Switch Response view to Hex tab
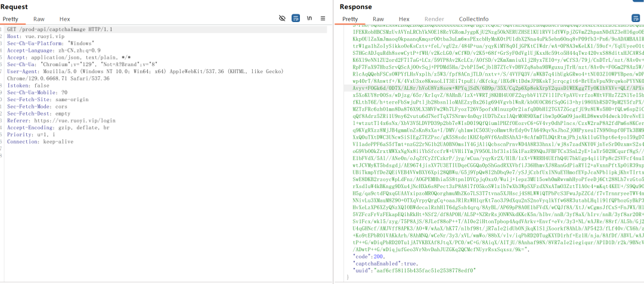Screen dimensions: 644x284 pyautogui.click(x=404, y=19)
